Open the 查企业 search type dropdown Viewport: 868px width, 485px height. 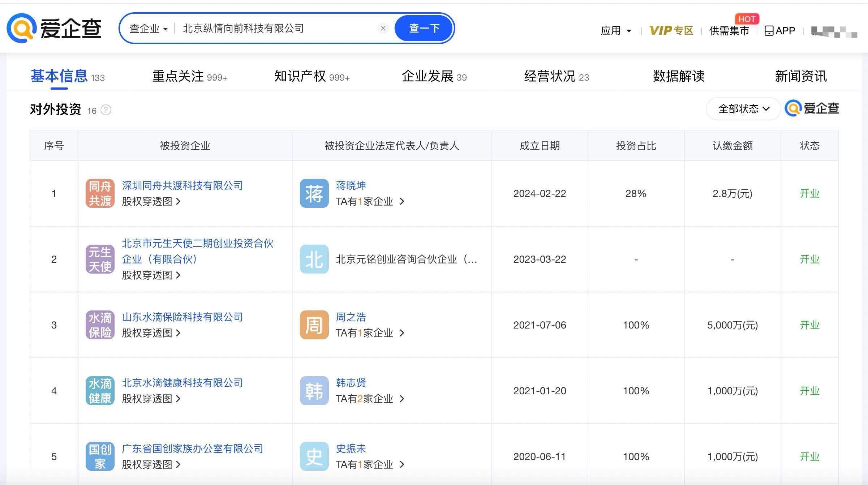(x=149, y=29)
